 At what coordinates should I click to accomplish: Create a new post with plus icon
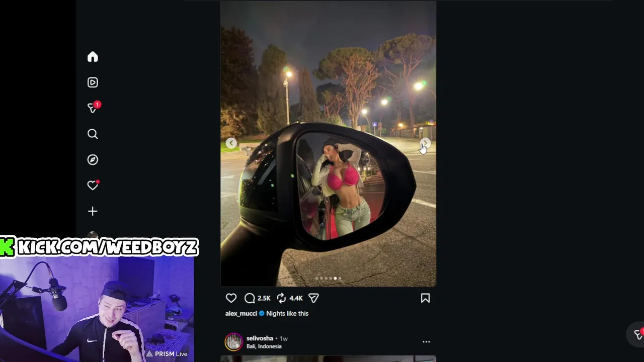(93, 211)
